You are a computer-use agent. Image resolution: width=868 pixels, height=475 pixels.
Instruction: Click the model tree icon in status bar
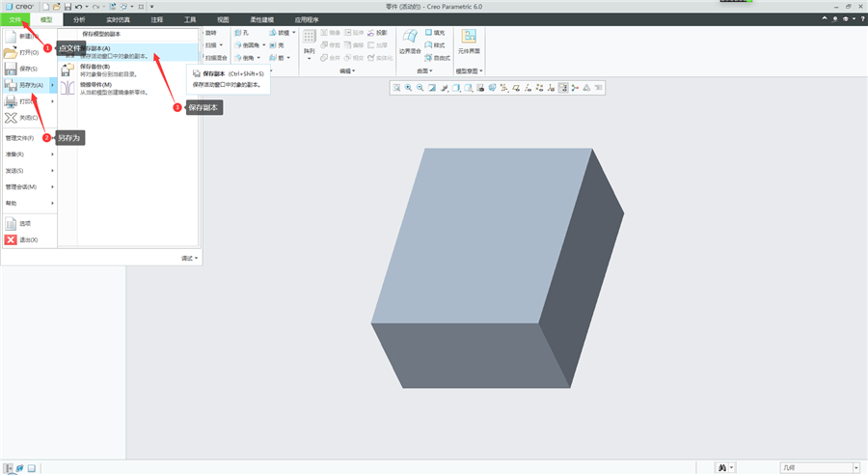pyautogui.click(x=9, y=468)
